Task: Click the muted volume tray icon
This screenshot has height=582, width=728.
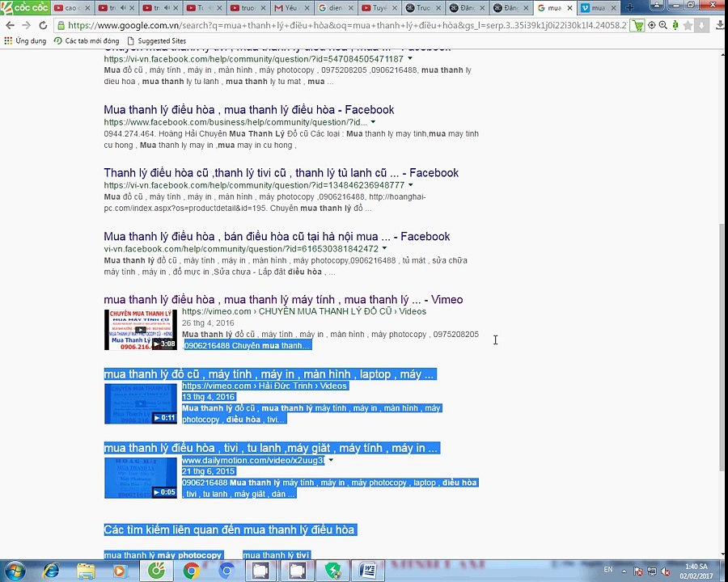Action: point(666,571)
